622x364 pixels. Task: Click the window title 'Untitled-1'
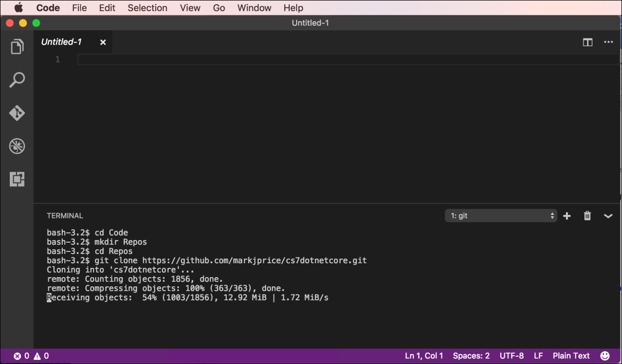(x=310, y=23)
